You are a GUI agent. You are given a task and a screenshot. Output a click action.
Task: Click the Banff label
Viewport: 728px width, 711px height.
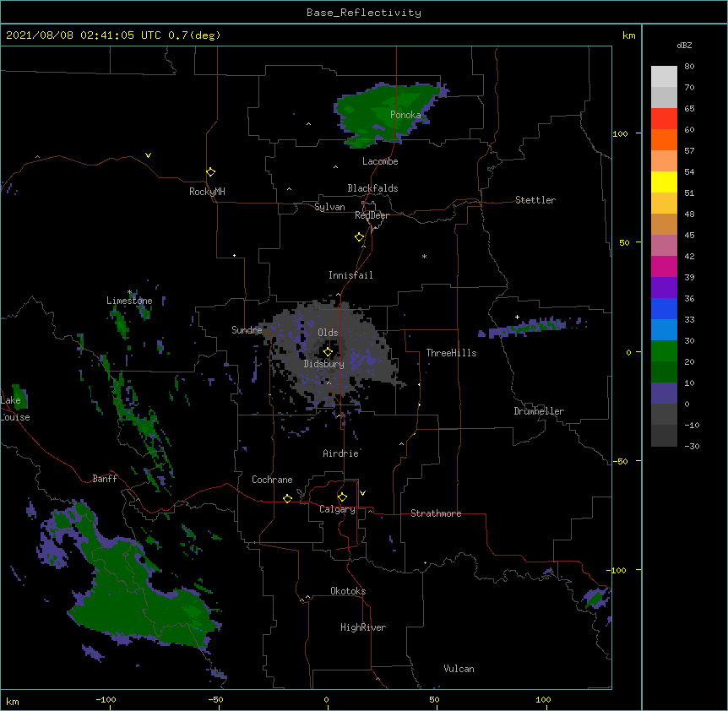105,479
